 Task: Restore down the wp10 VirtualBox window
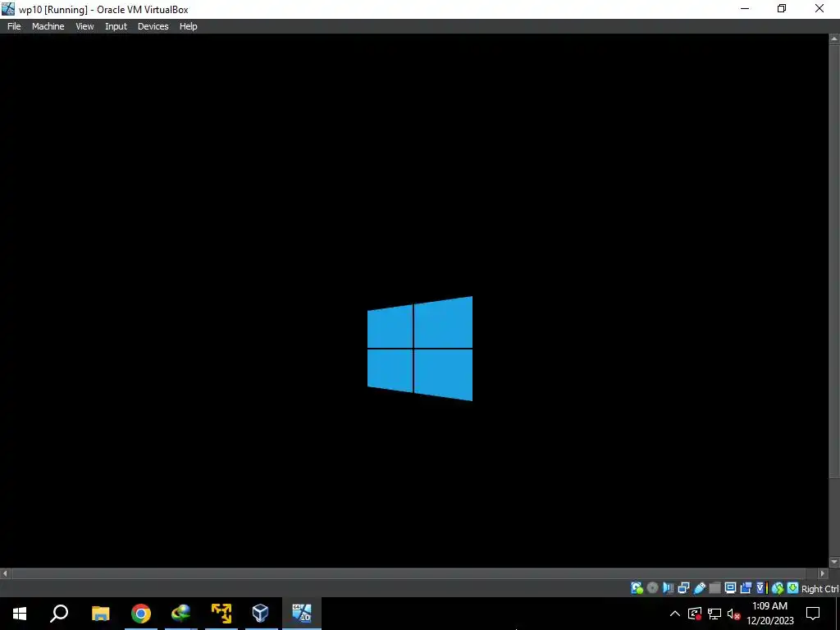[x=782, y=8]
